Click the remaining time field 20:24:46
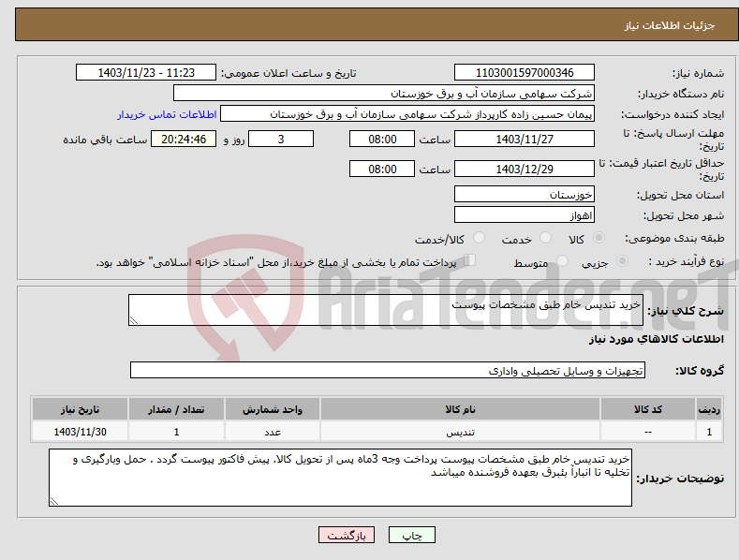 pyautogui.click(x=184, y=139)
